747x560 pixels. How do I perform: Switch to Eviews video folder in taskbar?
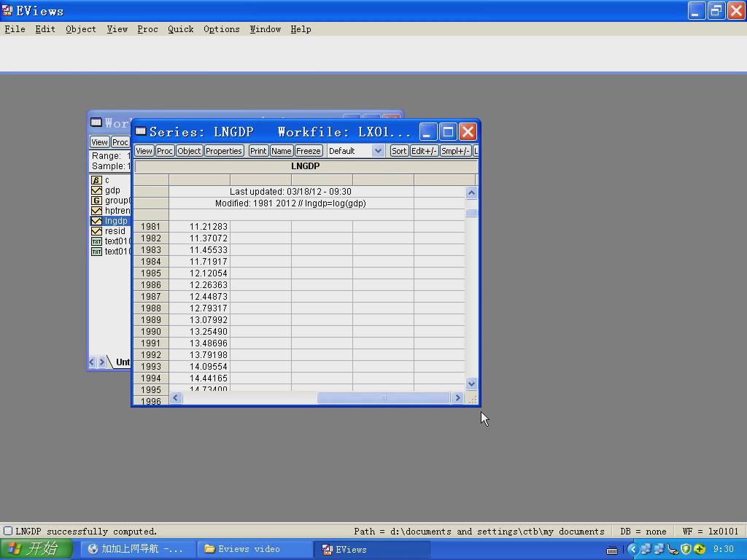click(255, 549)
